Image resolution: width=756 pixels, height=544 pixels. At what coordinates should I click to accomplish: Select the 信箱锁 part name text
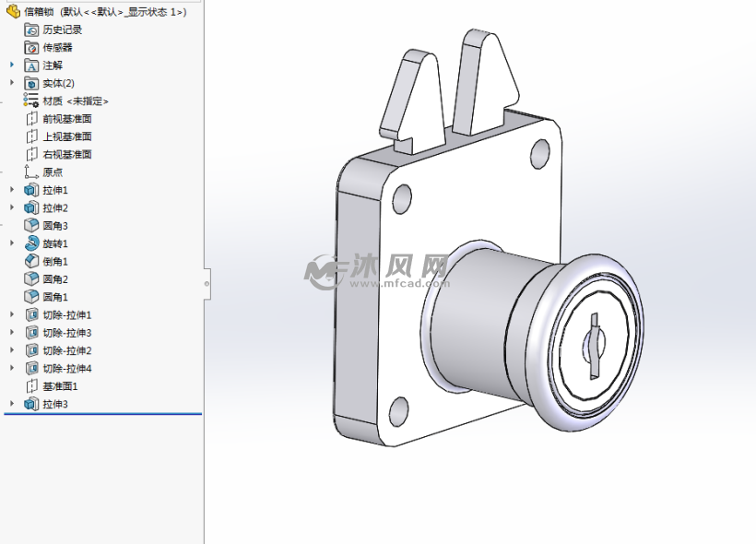[x=39, y=12]
